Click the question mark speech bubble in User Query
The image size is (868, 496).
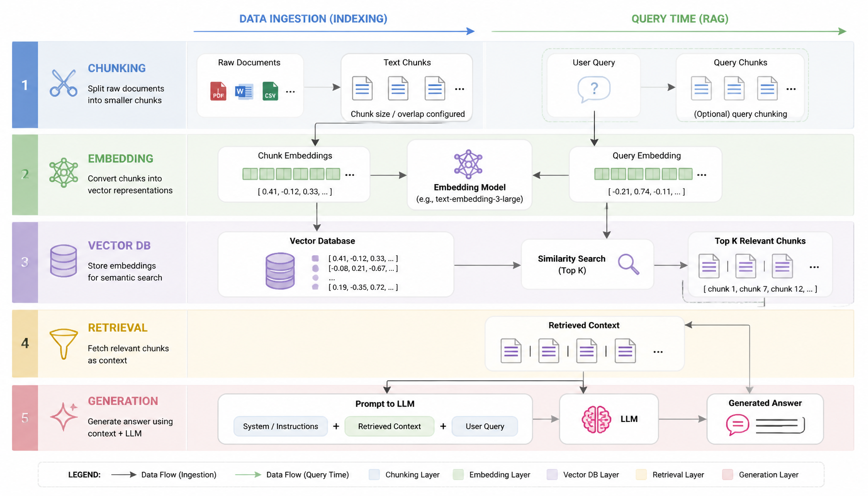click(x=594, y=89)
